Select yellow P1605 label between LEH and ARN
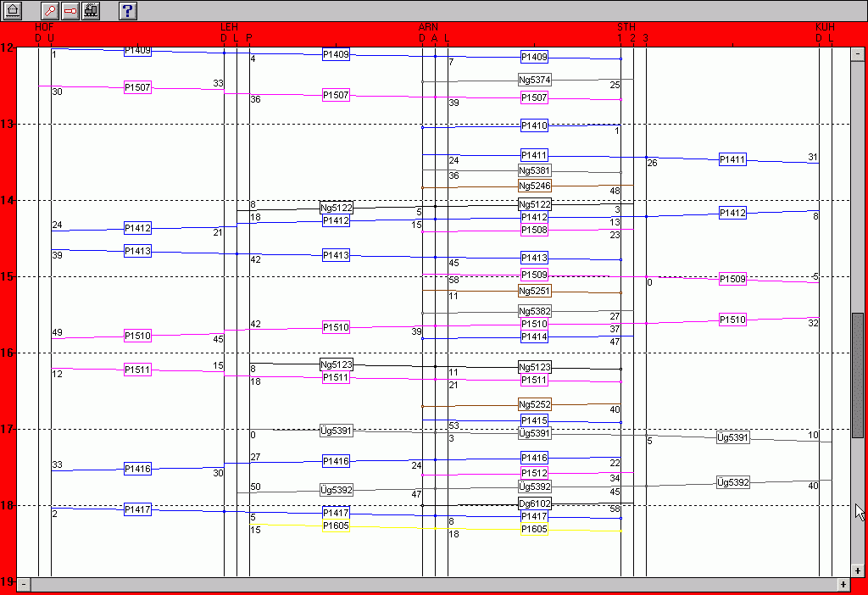The height and width of the screenshot is (595, 868). pos(336,525)
